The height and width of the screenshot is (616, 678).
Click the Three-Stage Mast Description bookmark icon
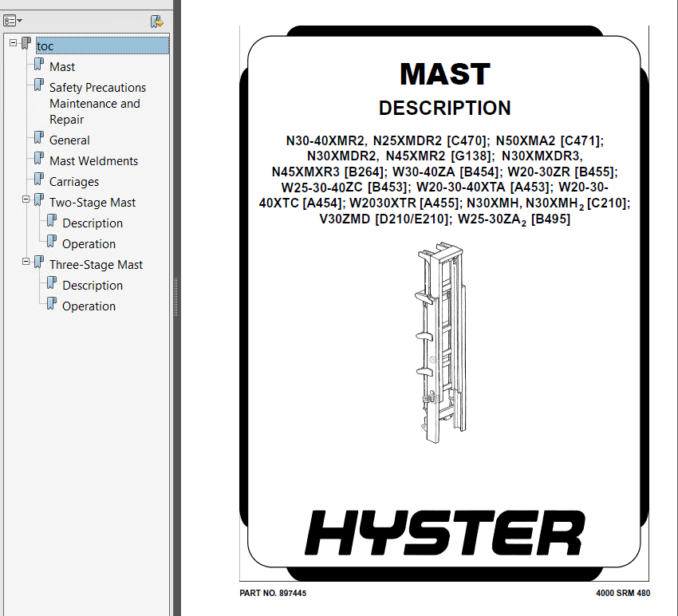[52, 283]
